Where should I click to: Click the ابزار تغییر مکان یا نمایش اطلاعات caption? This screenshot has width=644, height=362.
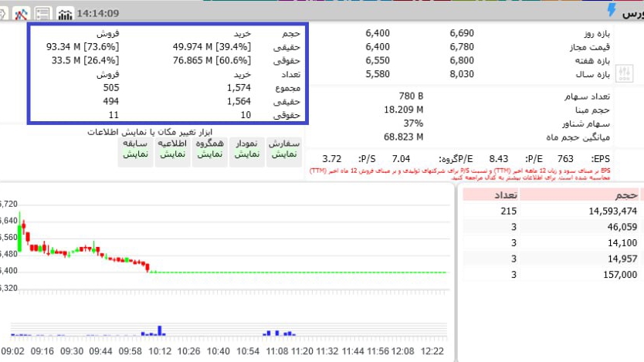coord(150,132)
